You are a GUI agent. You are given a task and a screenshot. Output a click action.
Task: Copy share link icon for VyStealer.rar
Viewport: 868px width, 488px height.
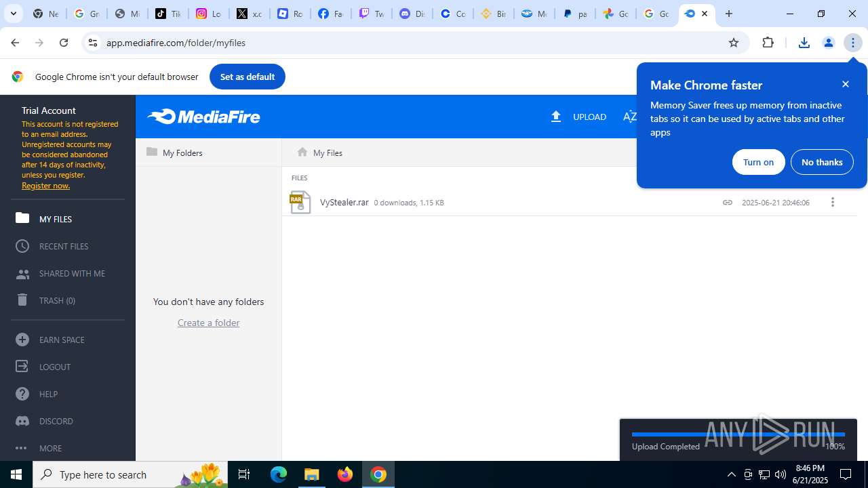coord(727,202)
